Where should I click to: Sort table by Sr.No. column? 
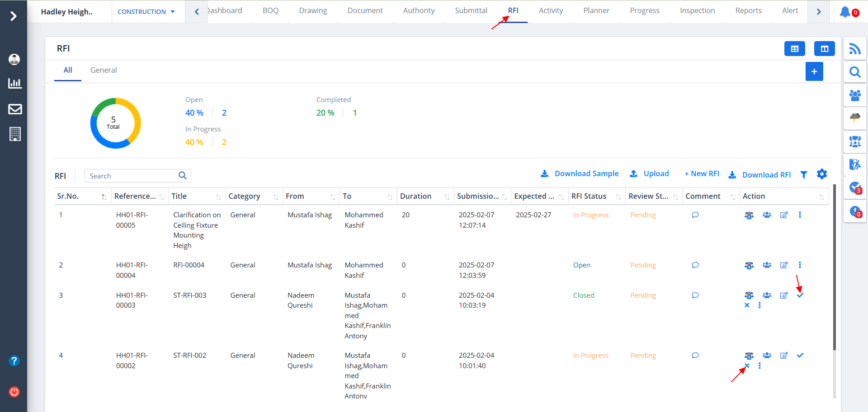[104, 197]
